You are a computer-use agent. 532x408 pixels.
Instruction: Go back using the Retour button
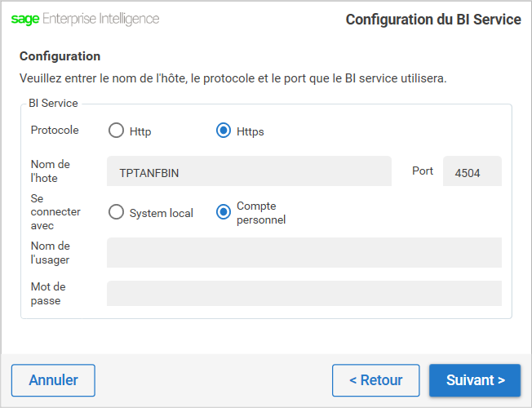pyautogui.click(x=376, y=380)
